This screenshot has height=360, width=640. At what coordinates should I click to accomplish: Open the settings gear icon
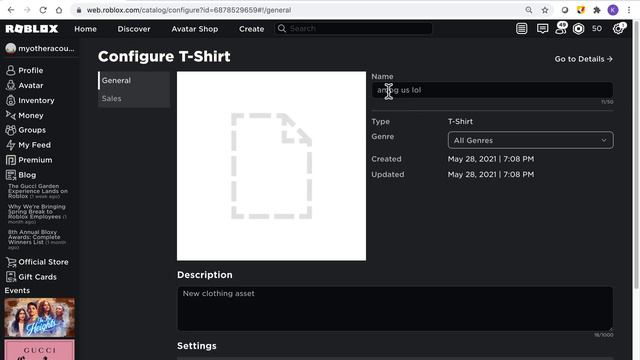point(619,28)
